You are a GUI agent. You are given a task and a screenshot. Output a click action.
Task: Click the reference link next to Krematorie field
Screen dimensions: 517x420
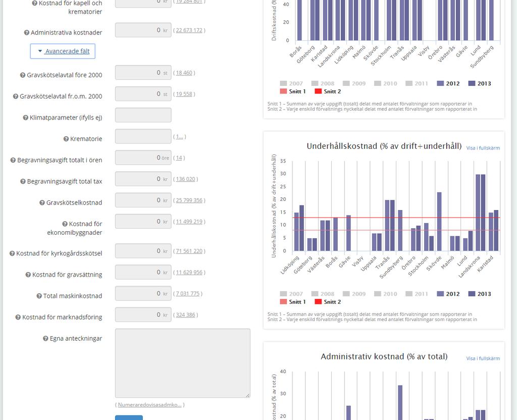(179, 137)
